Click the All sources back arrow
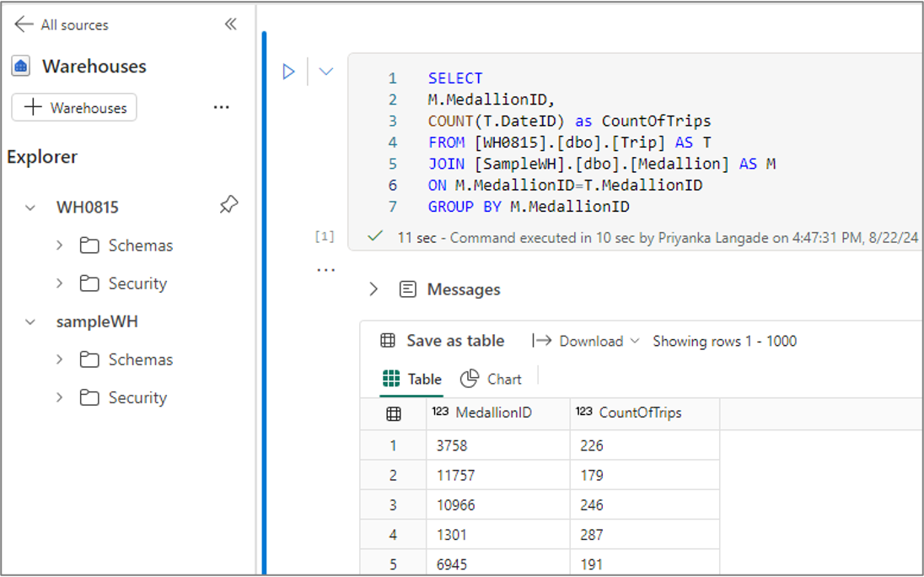The width and height of the screenshot is (924, 577). point(24,24)
